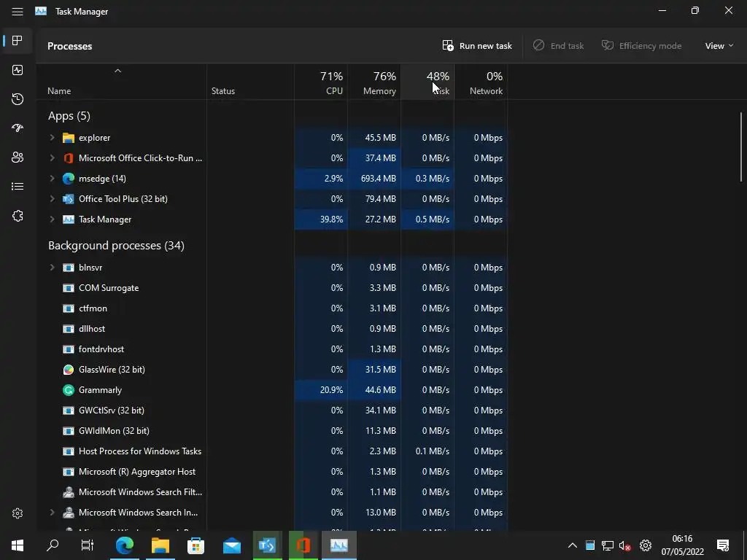The image size is (747, 560).
Task: Click Run new task button
Action: click(x=477, y=46)
